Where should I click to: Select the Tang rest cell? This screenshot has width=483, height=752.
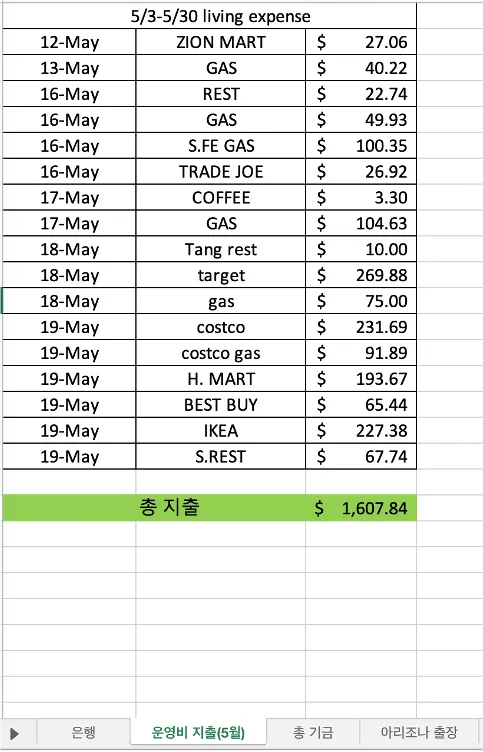(x=221, y=249)
